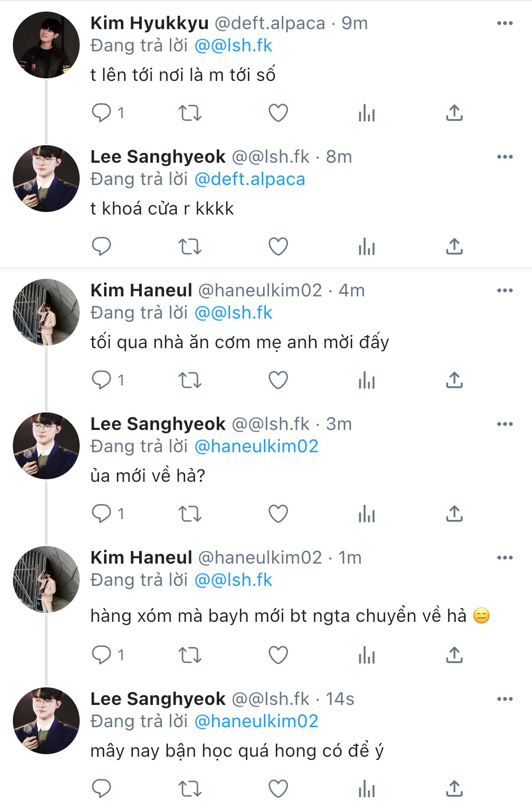This screenshot has width=532, height=809.
Task: Open more options on Kim Hyukkyu's tweet
Action: (x=505, y=24)
